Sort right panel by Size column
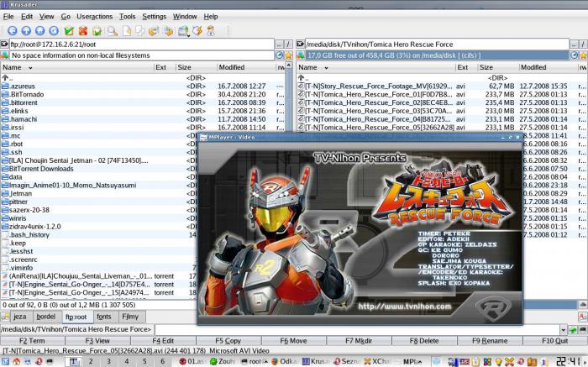The height and width of the screenshot is (367, 588). tap(498, 67)
